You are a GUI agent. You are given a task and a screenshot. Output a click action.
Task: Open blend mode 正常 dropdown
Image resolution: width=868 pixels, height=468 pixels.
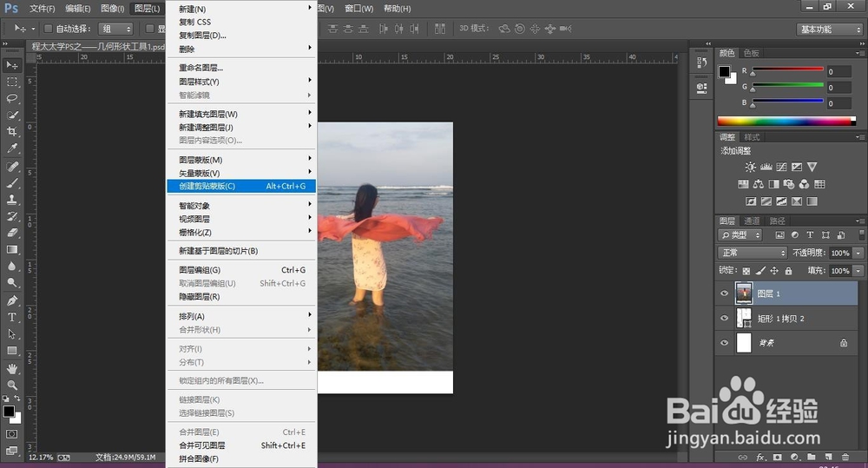pos(753,253)
